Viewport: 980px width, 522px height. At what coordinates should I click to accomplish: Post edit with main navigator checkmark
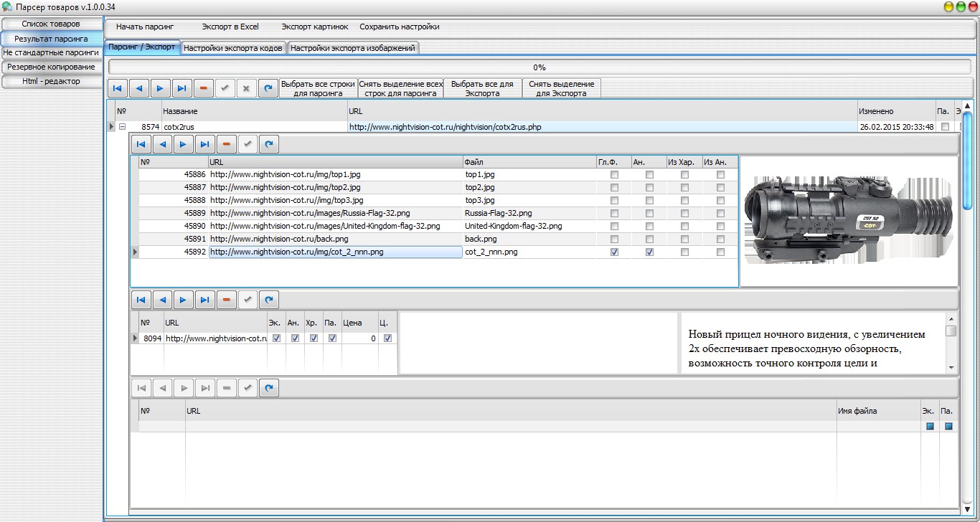[225, 88]
